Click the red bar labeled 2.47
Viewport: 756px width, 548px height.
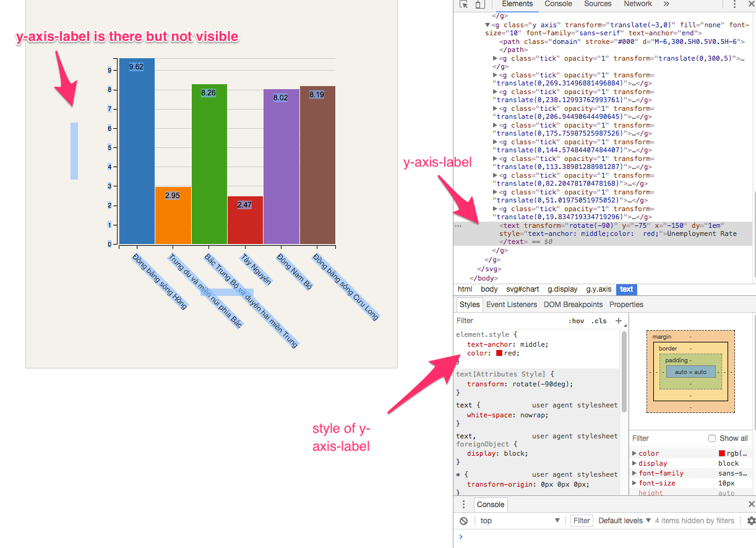click(245, 220)
